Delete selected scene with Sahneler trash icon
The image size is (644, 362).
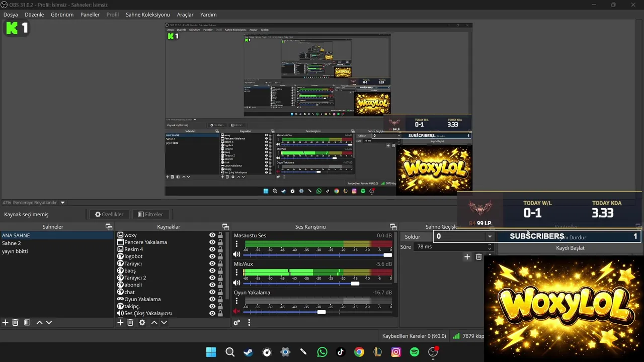coord(15,322)
